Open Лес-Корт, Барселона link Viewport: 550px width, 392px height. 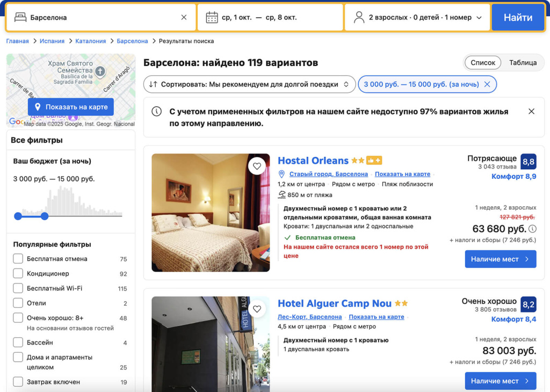coord(310,317)
